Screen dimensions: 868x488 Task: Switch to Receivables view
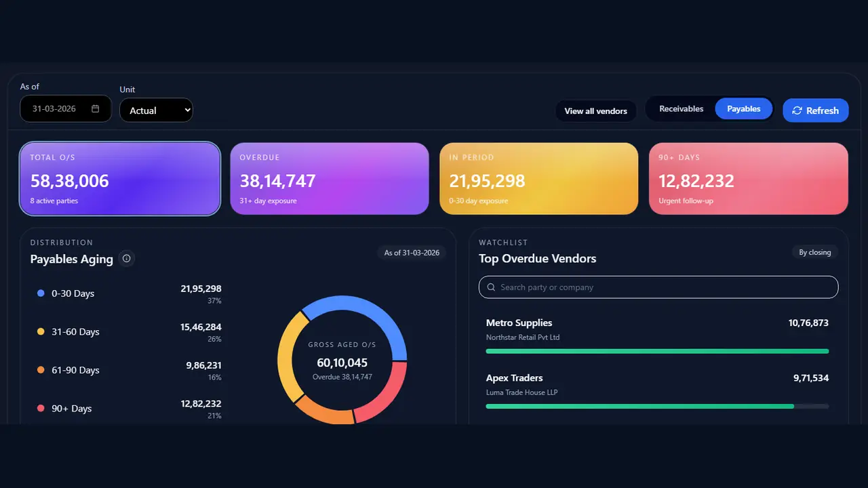(681, 108)
